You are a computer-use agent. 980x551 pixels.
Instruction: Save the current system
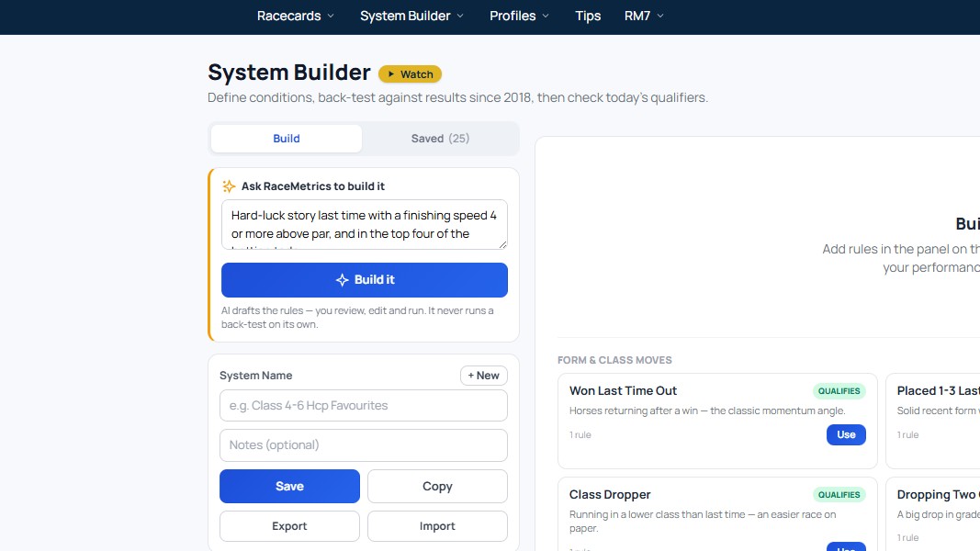click(x=289, y=486)
